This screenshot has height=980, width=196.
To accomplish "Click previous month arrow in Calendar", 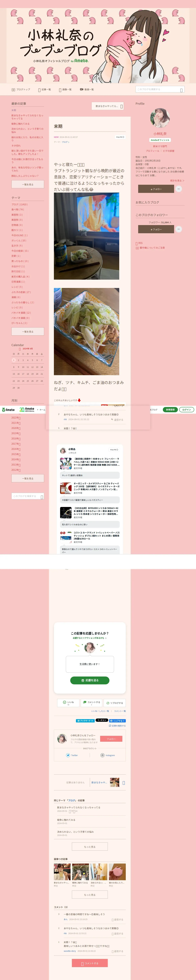I will point(20,349).
